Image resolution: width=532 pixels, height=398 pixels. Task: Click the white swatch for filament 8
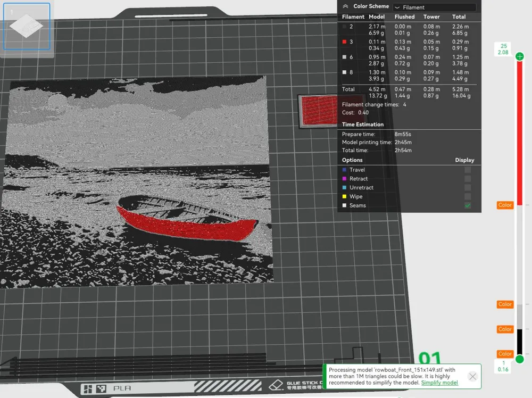(344, 72)
